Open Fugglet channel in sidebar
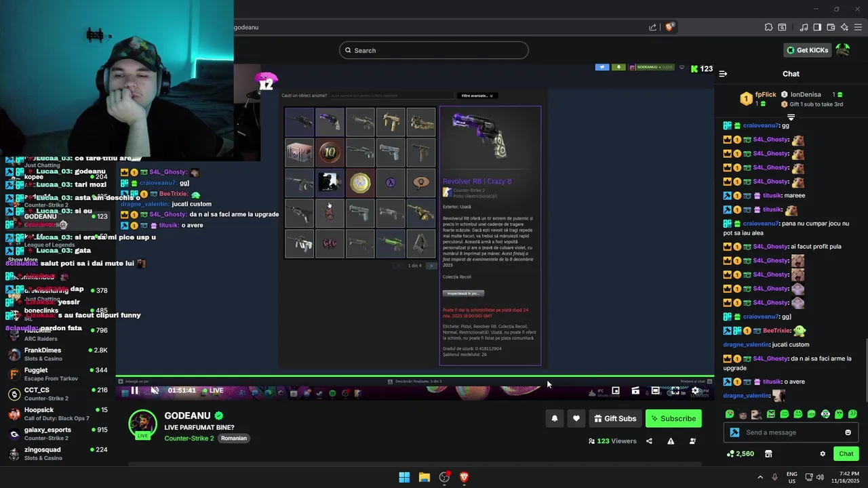Image resolution: width=868 pixels, height=488 pixels. point(57,374)
